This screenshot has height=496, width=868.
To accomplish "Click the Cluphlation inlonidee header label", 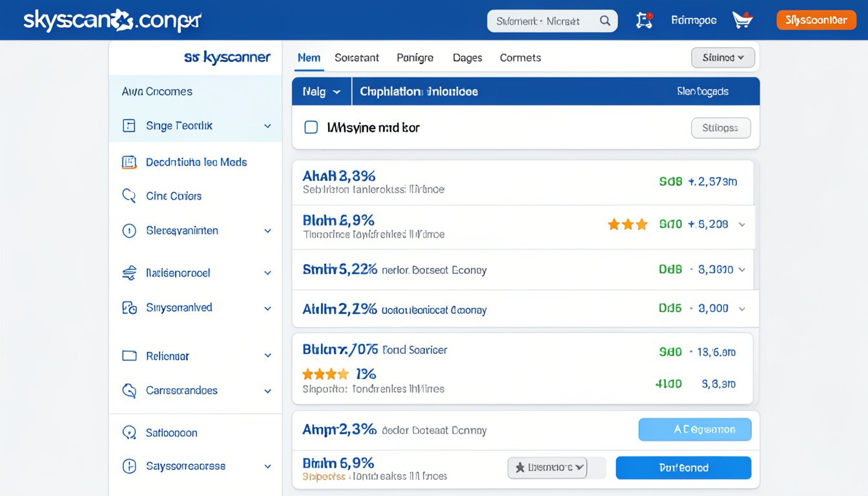I will pyautogui.click(x=419, y=92).
